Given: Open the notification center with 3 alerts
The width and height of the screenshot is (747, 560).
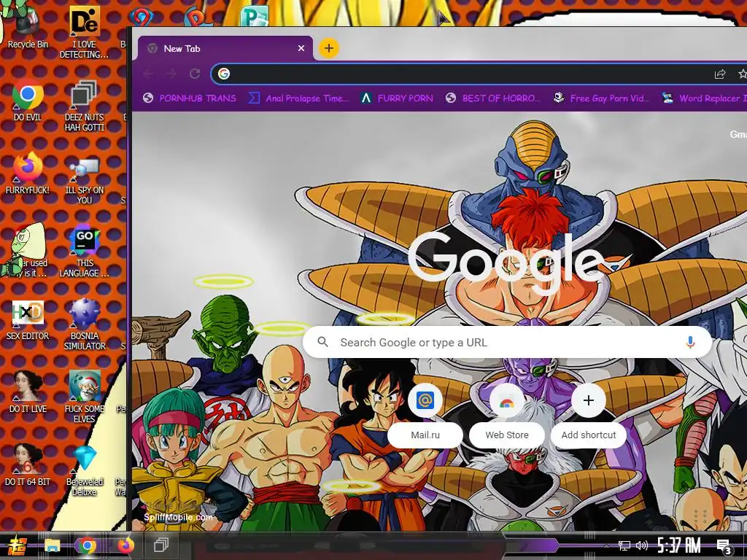Looking at the screenshot, I should pyautogui.click(x=724, y=547).
